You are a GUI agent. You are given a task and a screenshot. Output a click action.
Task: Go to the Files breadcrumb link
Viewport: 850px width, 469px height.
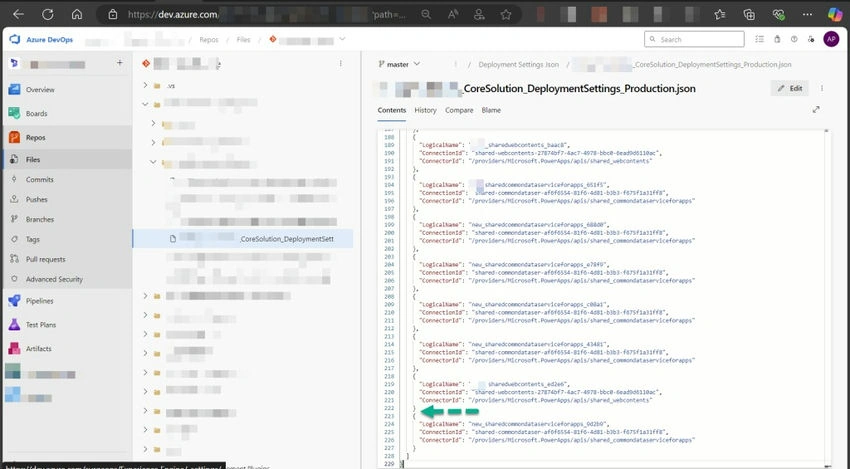point(243,40)
